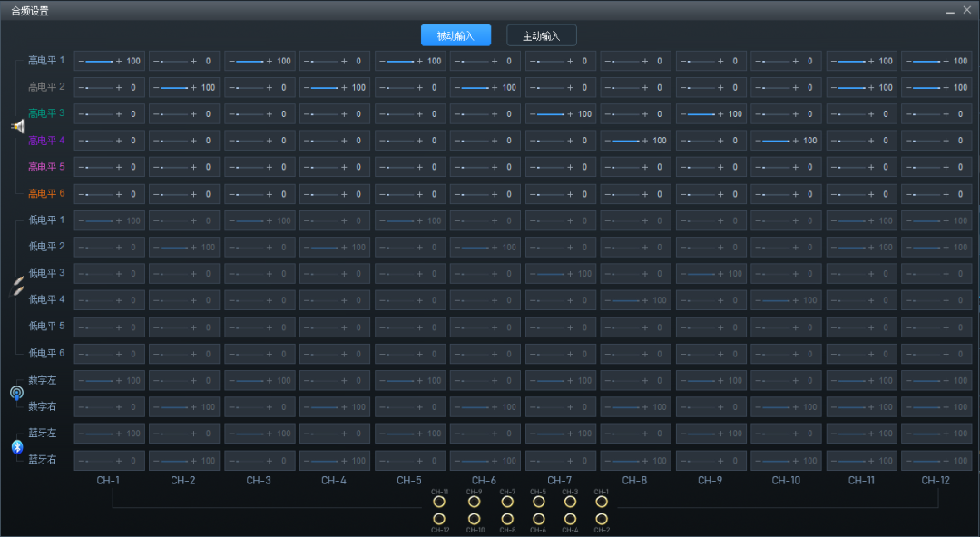980x537 pixels.
Task: Minimize the 合频设置 window
Action: 950,11
